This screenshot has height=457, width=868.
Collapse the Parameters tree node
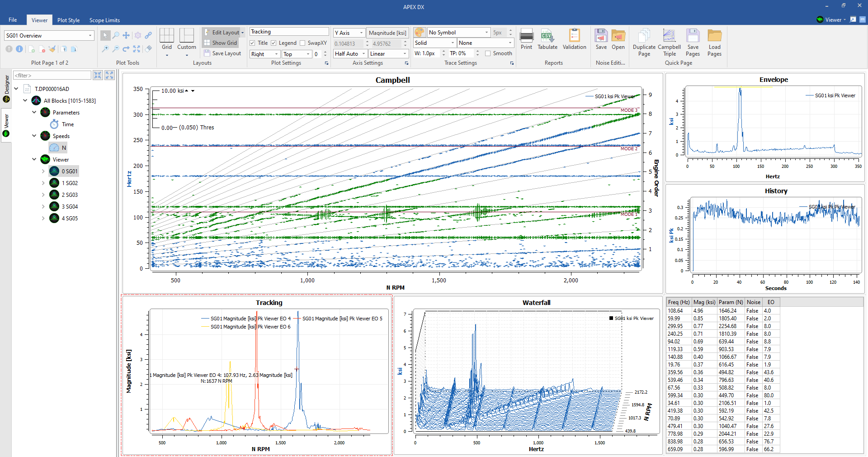pyautogui.click(x=34, y=112)
